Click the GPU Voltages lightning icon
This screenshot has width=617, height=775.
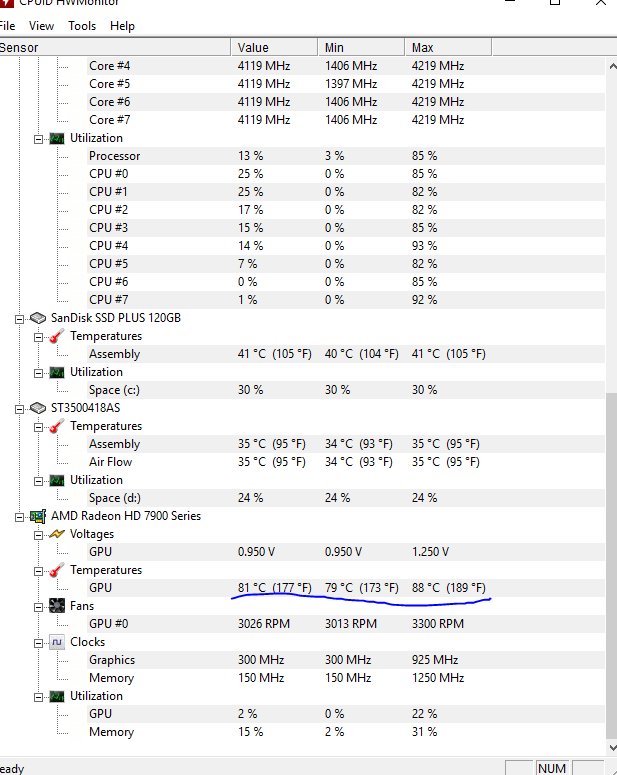pos(57,534)
